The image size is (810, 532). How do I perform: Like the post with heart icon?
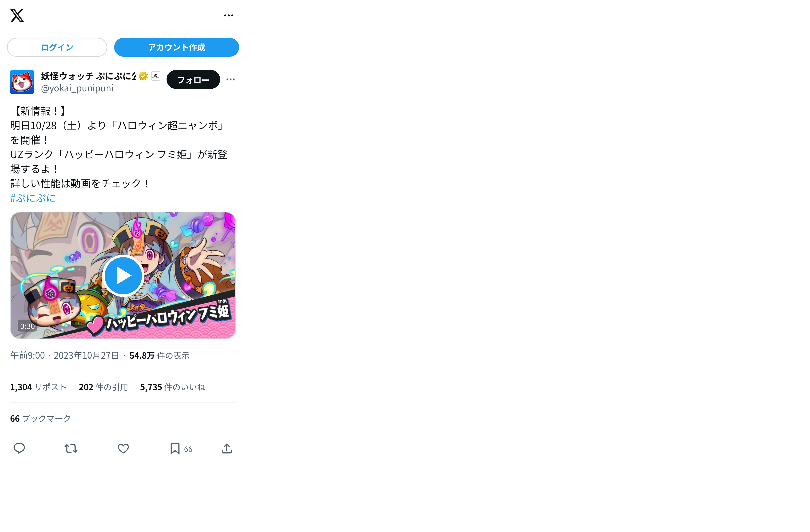(123, 449)
